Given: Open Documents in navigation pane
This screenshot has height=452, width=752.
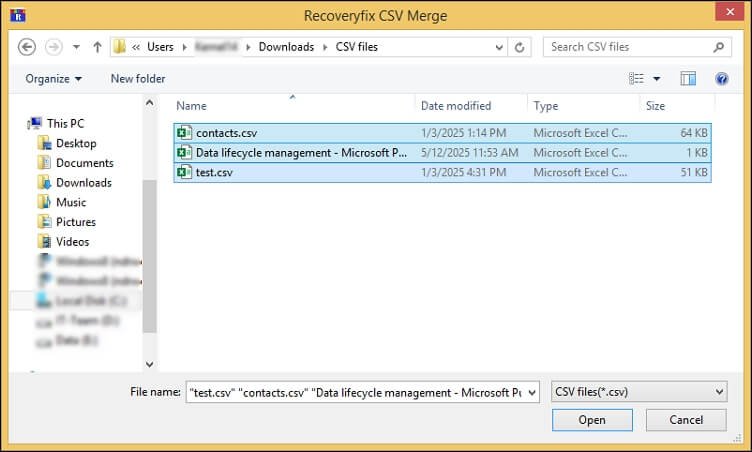Looking at the screenshot, I should [x=84, y=163].
